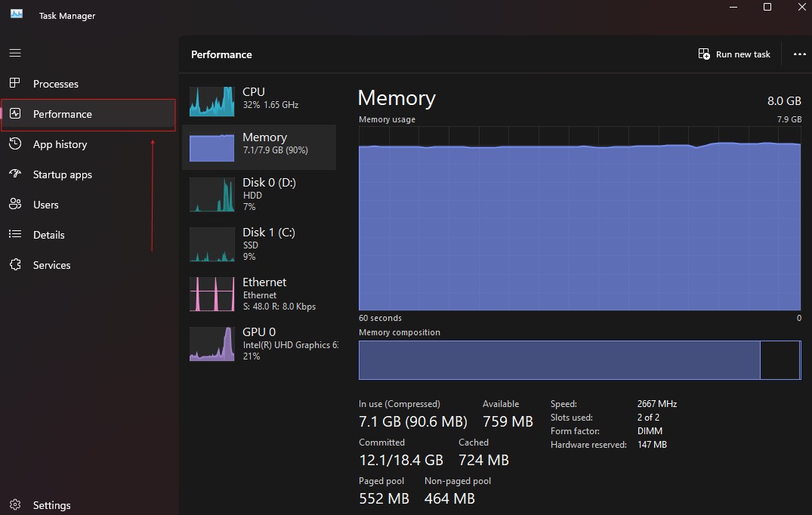This screenshot has width=812, height=515.
Task: Open Processes via its sidebar icon
Action: [x=15, y=84]
